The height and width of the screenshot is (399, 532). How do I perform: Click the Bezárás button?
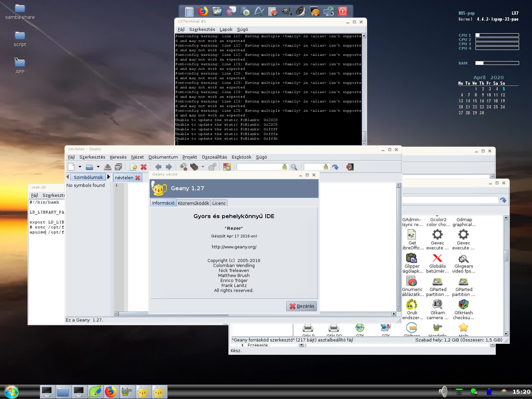click(x=302, y=306)
